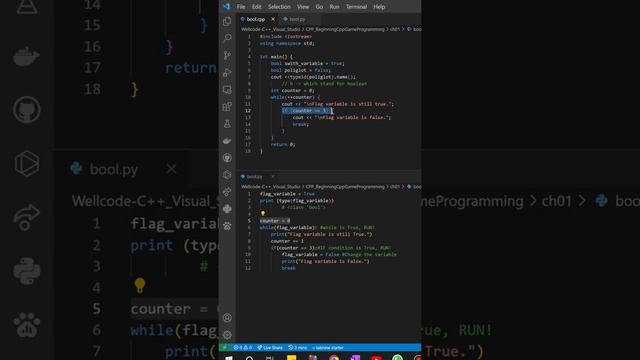
Task: Open the Wellcode-C++_Visual_Studio breadcrumb in lower editor
Action: click(x=270, y=187)
